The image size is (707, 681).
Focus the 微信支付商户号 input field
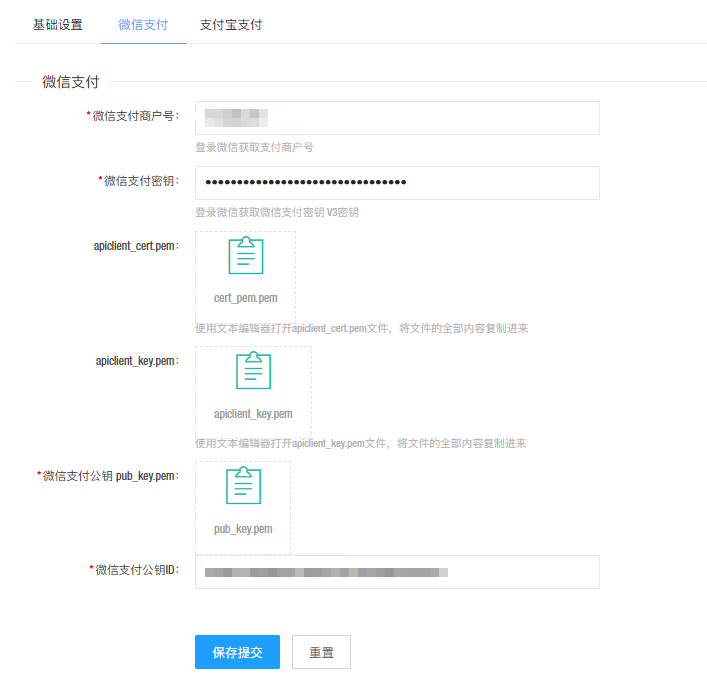coord(397,118)
